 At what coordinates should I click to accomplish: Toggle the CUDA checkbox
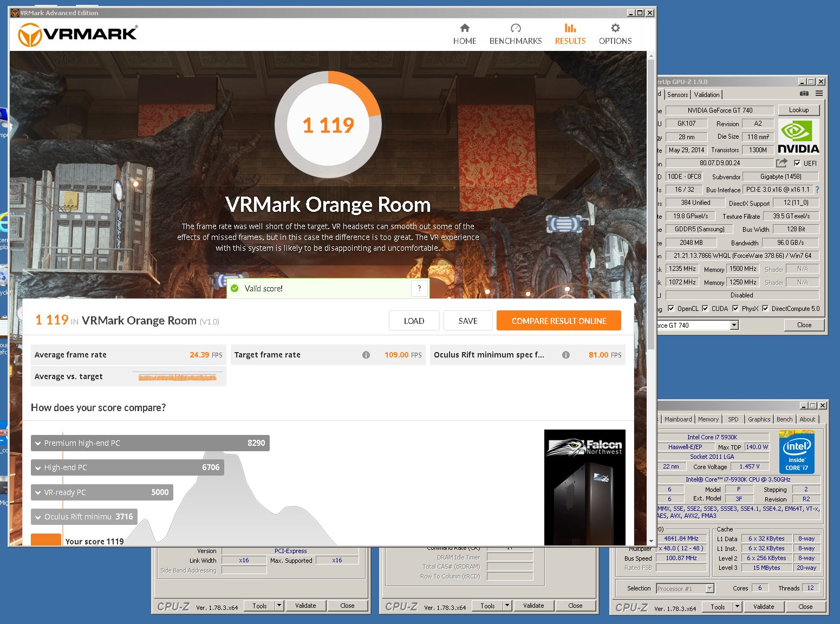706,309
